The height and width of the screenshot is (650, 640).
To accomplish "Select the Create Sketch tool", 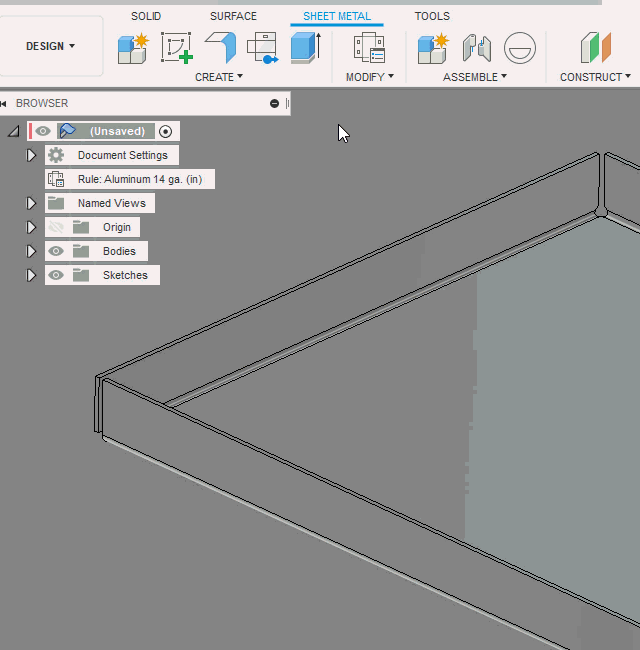I will pos(177,47).
